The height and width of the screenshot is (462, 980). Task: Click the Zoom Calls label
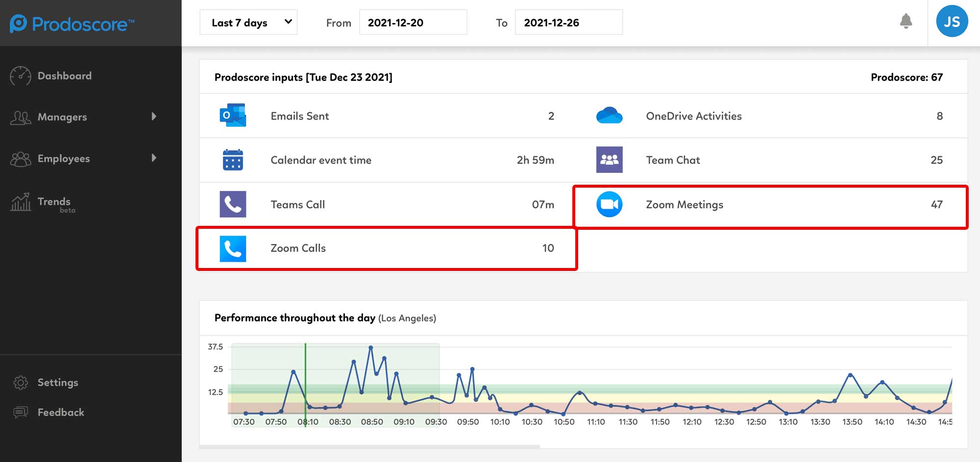pyautogui.click(x=298, y=248)
